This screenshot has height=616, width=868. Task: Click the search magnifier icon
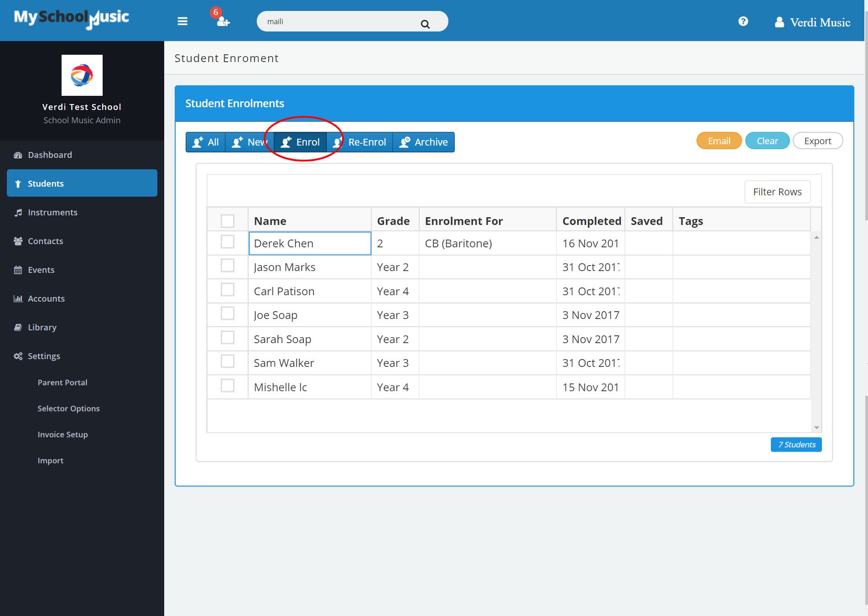point(425,24)
